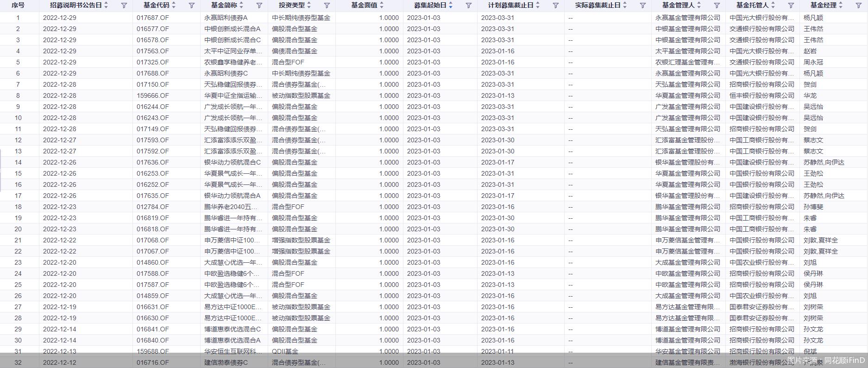
Task: Open filter for 基金托管人 column
Action: point(791,6)
